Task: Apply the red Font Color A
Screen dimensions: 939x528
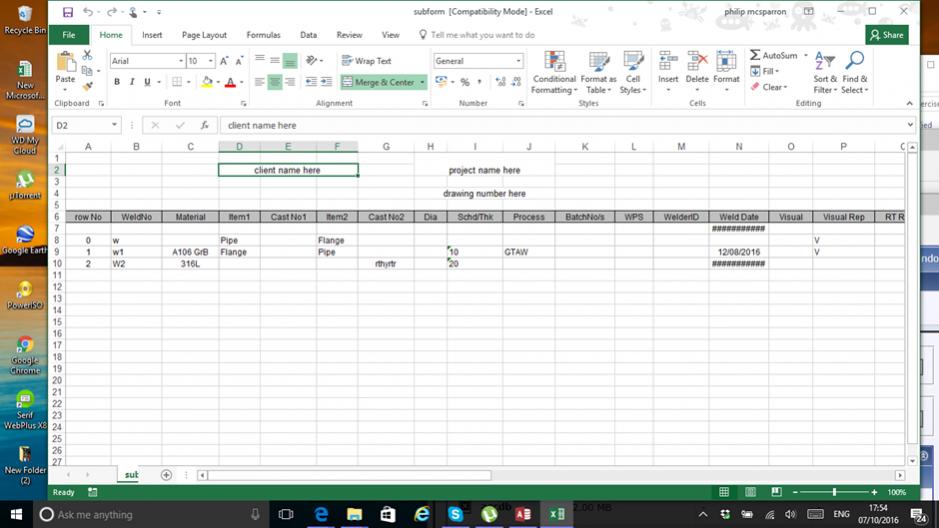Action: click(231, 82)
